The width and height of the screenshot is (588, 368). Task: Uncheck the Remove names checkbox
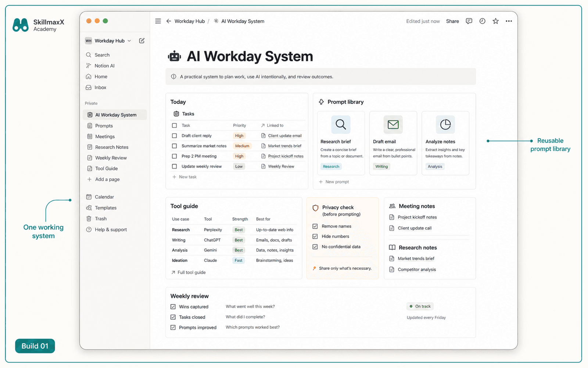[x=315, y=226]
